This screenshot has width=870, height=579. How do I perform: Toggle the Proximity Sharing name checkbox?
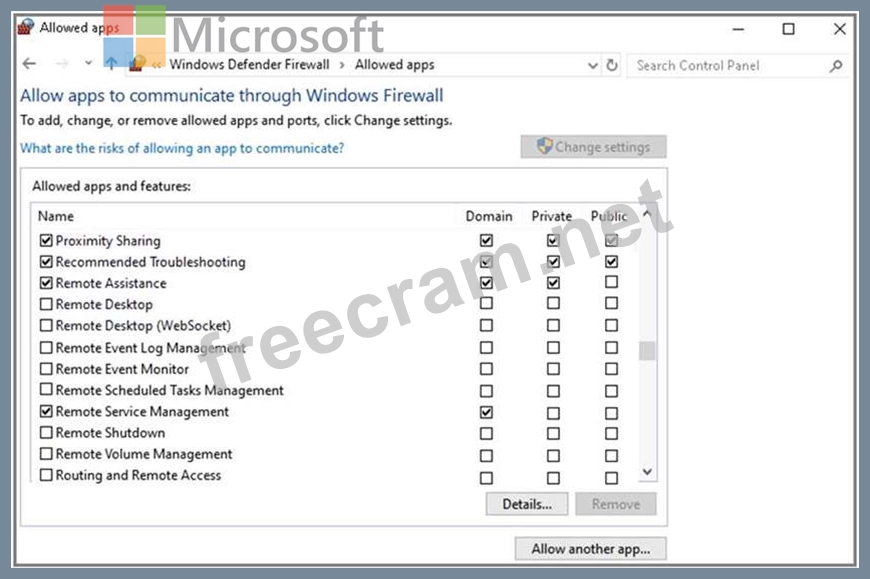point(46,241)
